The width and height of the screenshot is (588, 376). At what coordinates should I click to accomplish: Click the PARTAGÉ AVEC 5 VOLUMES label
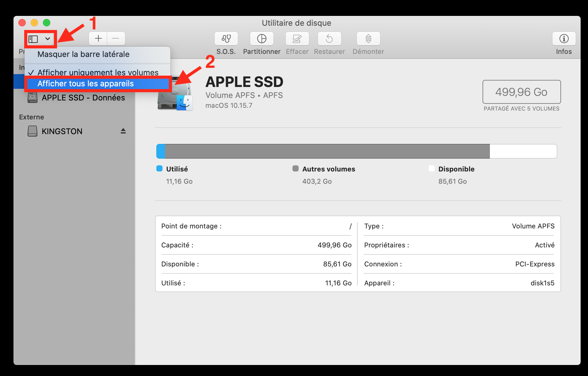(x=521, y=109)
